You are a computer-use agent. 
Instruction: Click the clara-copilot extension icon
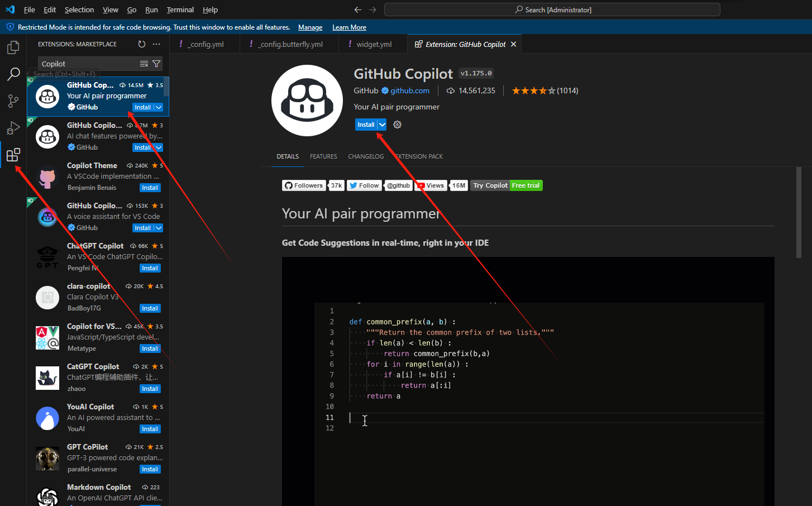[x=47, y=298]
